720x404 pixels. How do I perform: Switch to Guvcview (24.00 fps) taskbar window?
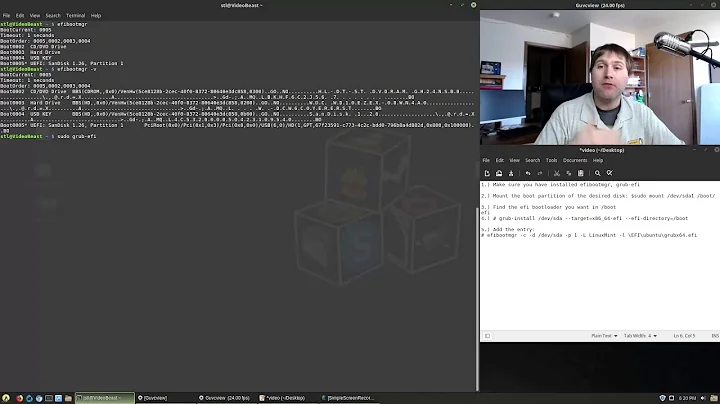pos(225,397)
